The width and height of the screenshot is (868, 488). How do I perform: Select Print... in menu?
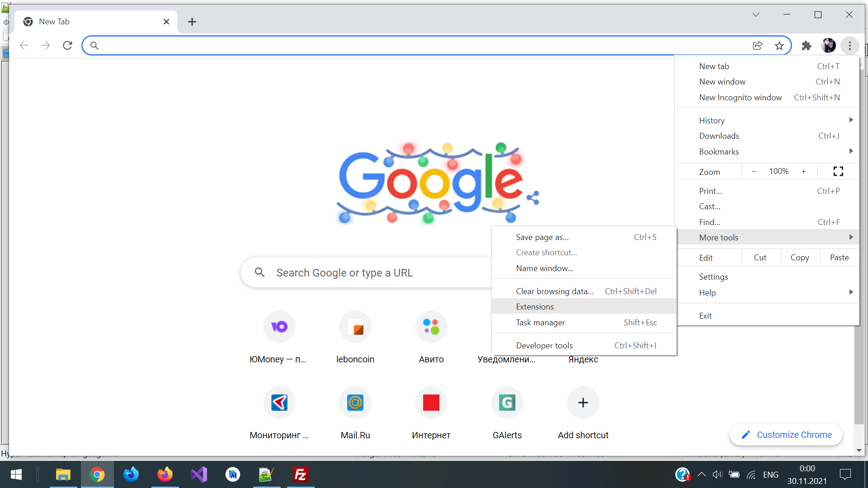click(767, 191)
